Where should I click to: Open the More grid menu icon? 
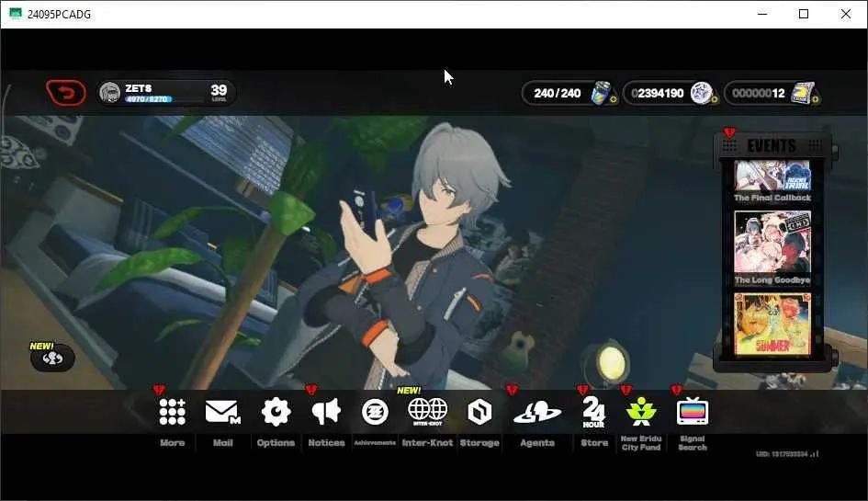coord(172,412)
